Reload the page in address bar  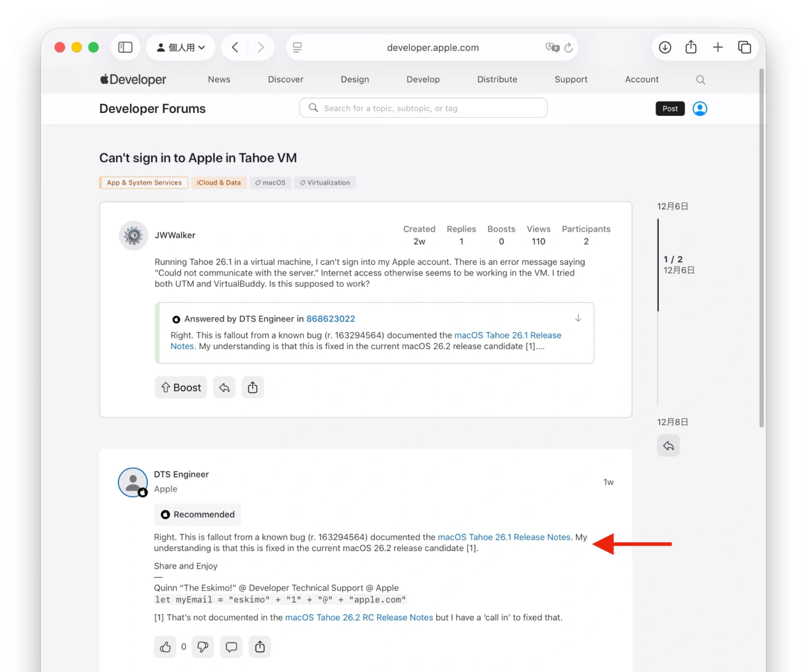point(568,47)
